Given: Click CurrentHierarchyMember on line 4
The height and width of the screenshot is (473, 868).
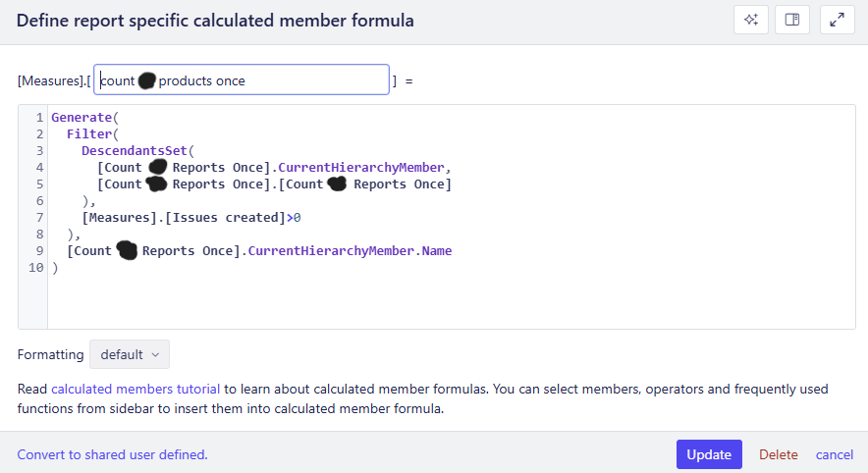Looking at the screenshot, I should point(361,167).
